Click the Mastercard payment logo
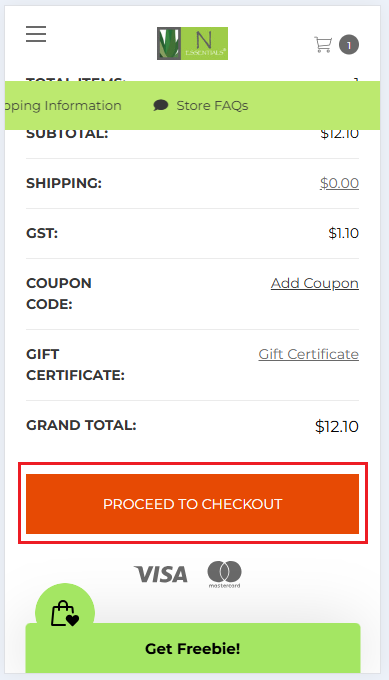The height and width of the screenshot is (680, 389). 224,574
